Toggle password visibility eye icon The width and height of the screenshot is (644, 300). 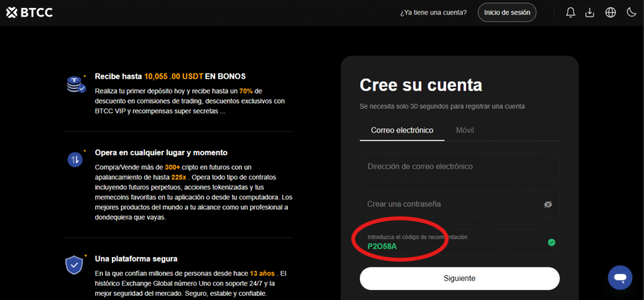(x=548, y=204)
